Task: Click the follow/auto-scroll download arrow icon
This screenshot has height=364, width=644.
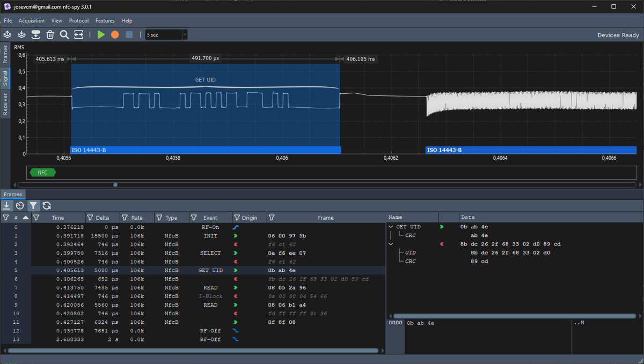Action: tap(6, 205)
